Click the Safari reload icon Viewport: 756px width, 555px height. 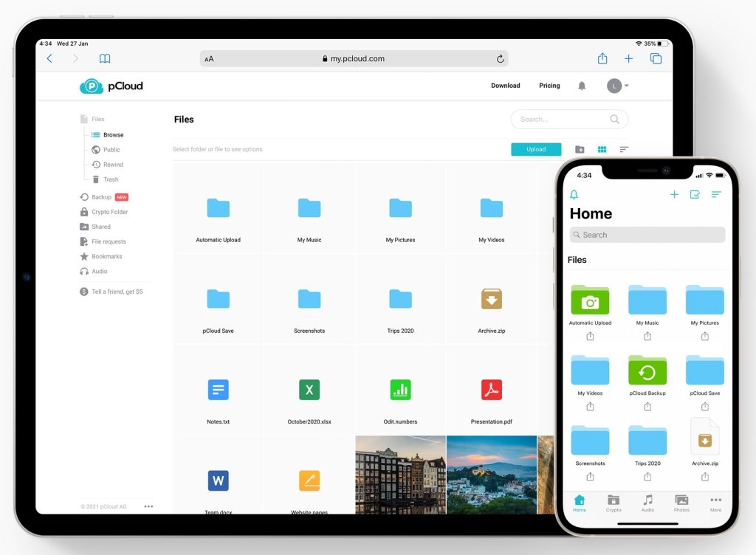(x=500, y=59)
